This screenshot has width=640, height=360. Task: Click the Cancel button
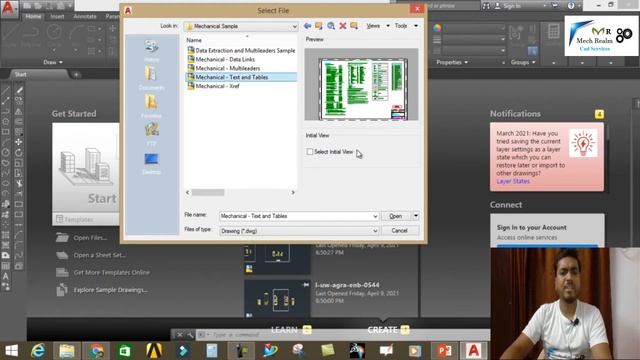(x=400, y=231)
